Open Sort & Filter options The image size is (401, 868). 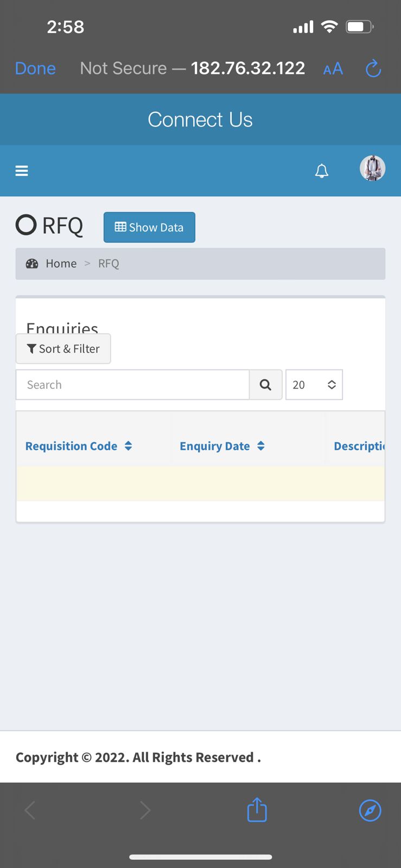(x=63, y=349)
